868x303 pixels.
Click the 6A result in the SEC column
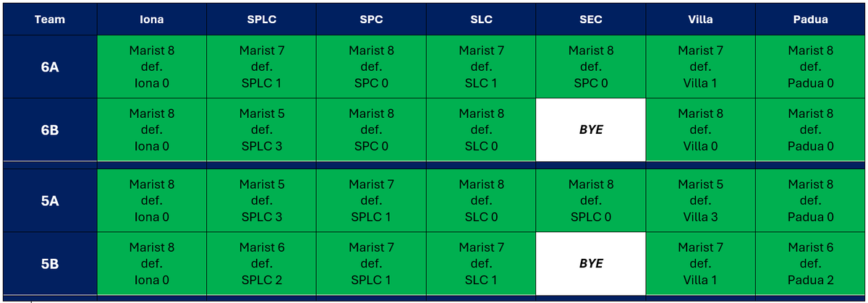coord(590,67)
